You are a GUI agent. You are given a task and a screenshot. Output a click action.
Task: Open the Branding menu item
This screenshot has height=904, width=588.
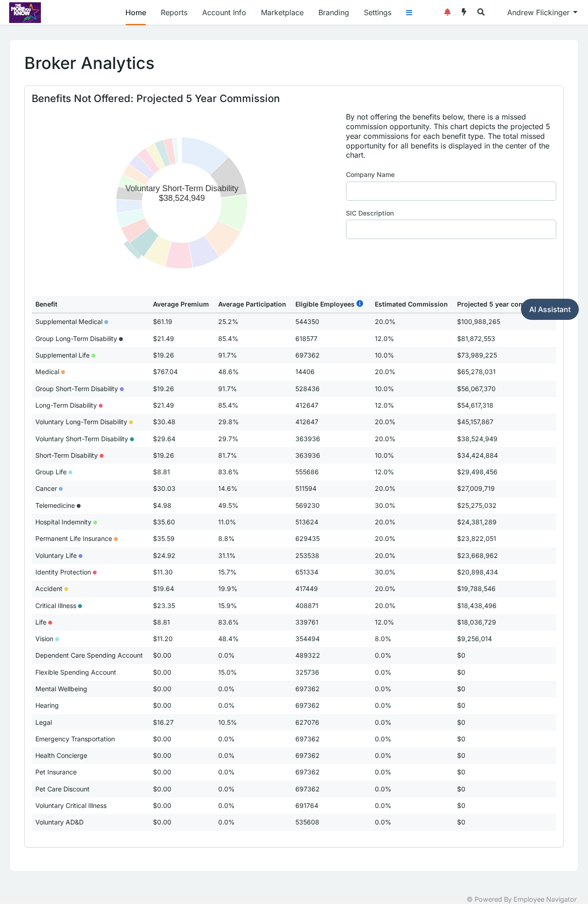coord(334,12)
